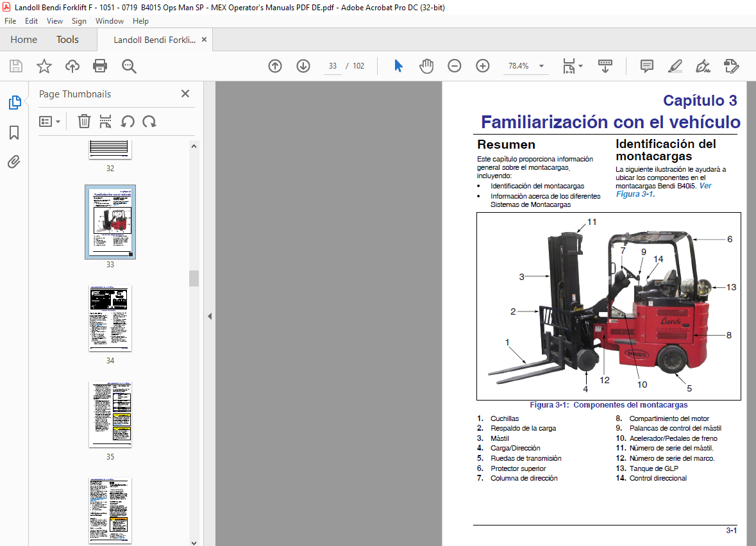This screenshot has height=546, width=756.
Task: Select the page 33 thumbnail
Action: (x=110, y=222)
